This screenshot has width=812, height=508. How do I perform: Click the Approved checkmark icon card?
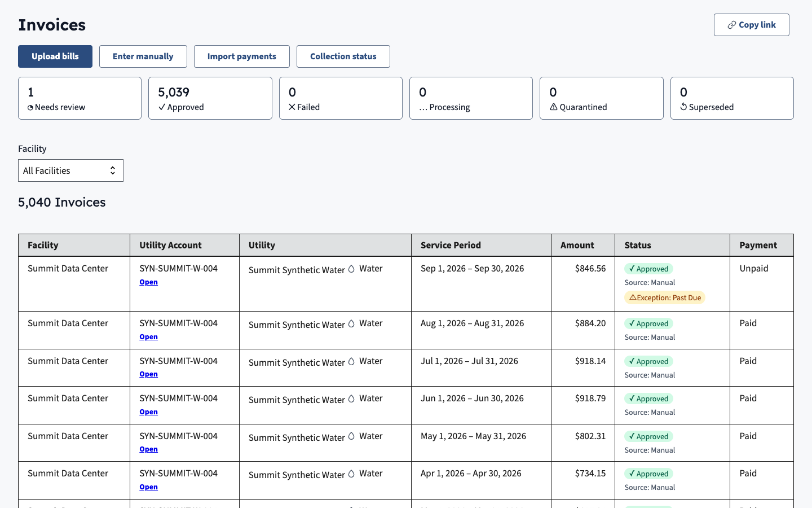pyautogui.click(x=210, y=98)
